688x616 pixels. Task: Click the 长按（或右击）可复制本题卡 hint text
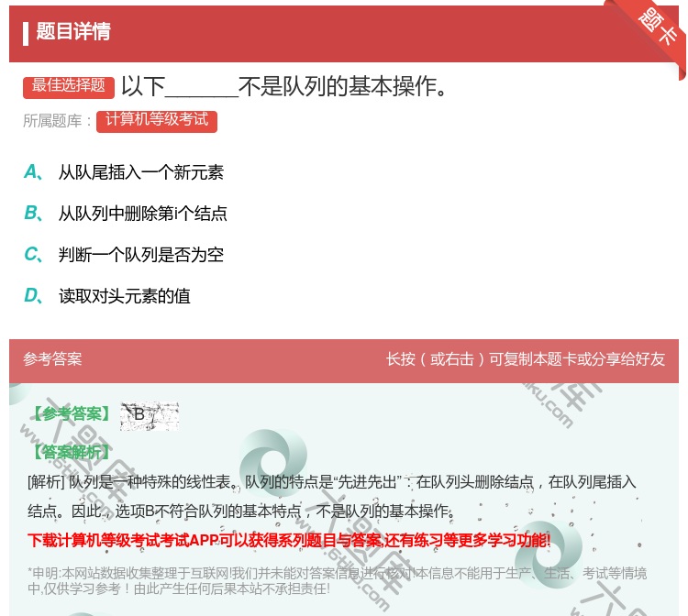click(526, 359)
